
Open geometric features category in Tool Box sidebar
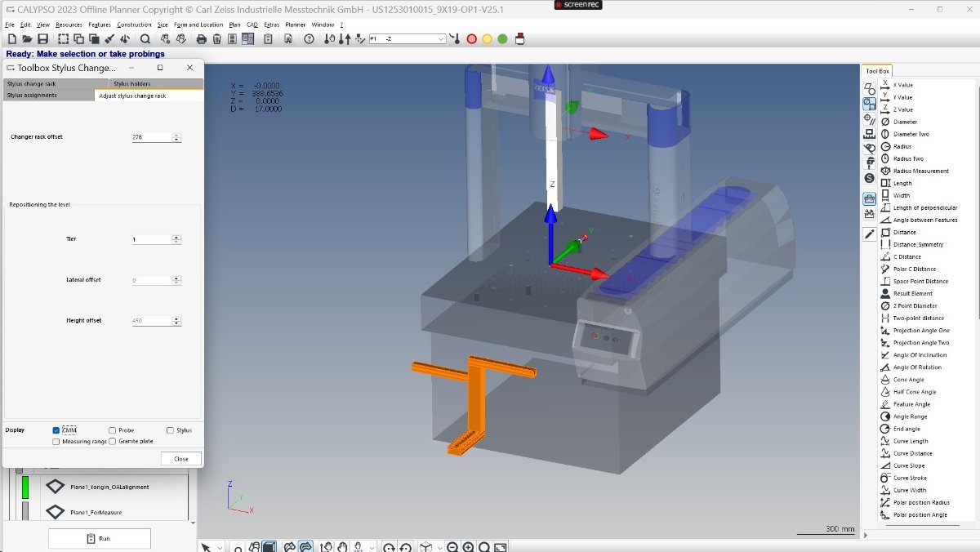click(869, 88)
